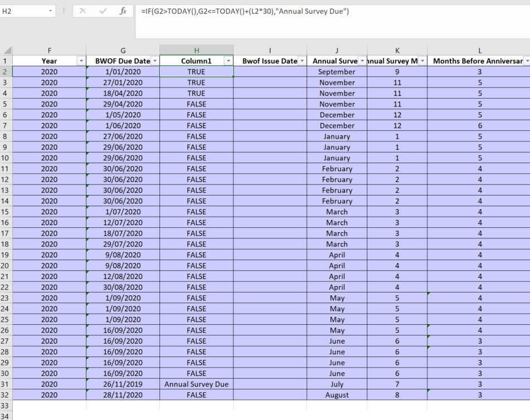530x420 pixels.
Task: Click the Insert Function fx icon
Action: click(x=123, y=11)
